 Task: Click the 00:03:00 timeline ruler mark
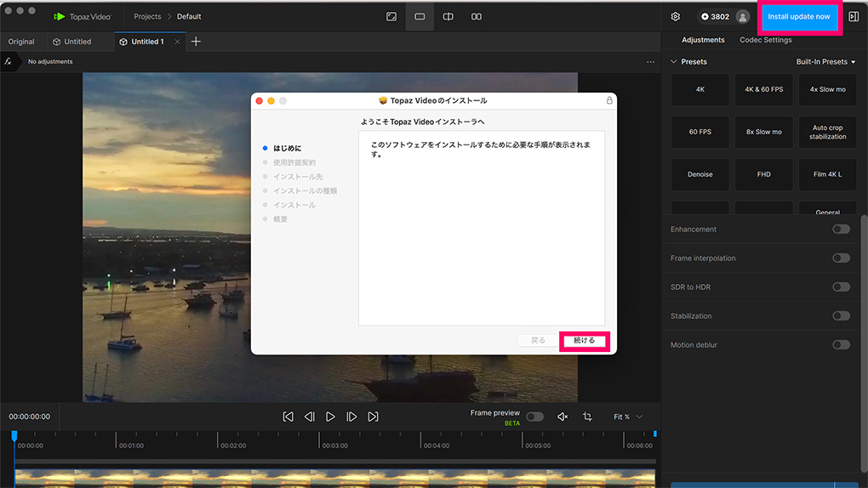click(335, 445)
